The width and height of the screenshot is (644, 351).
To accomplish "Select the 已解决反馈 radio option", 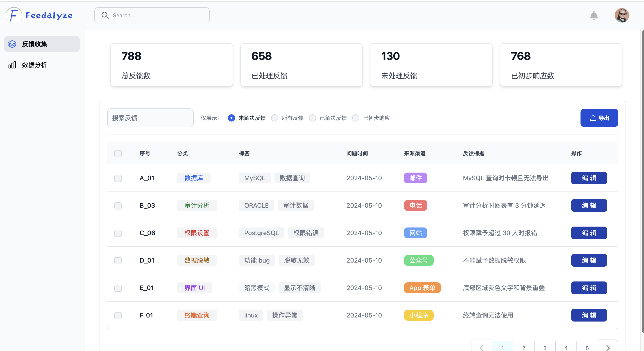I will pos(313,118).
